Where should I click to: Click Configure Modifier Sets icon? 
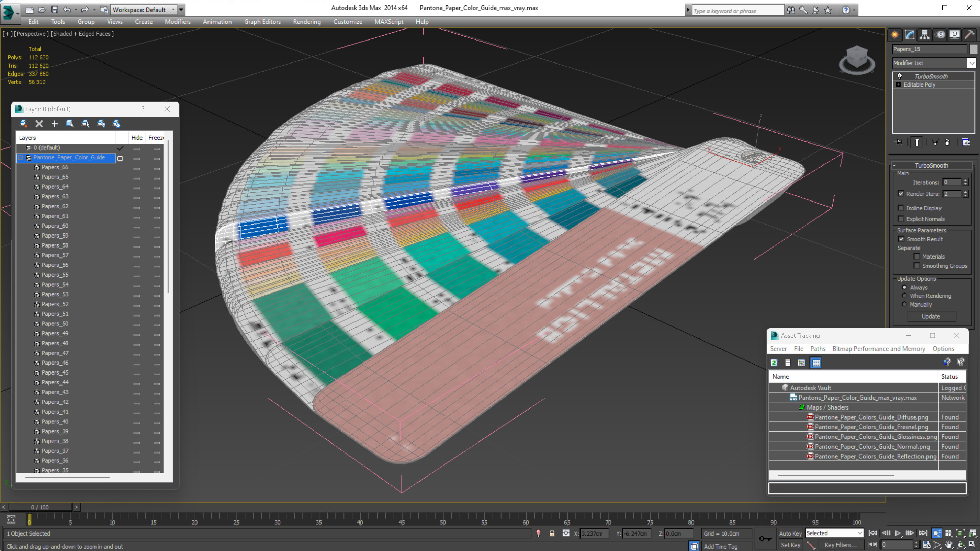tap(966, 142)
